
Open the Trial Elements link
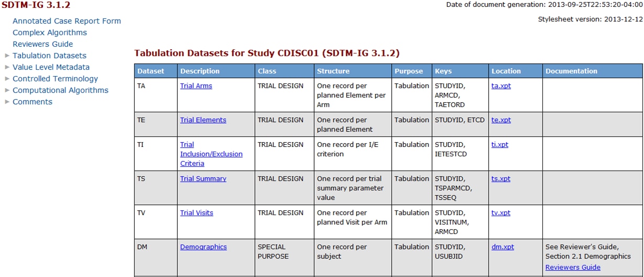tap(203, 120)
